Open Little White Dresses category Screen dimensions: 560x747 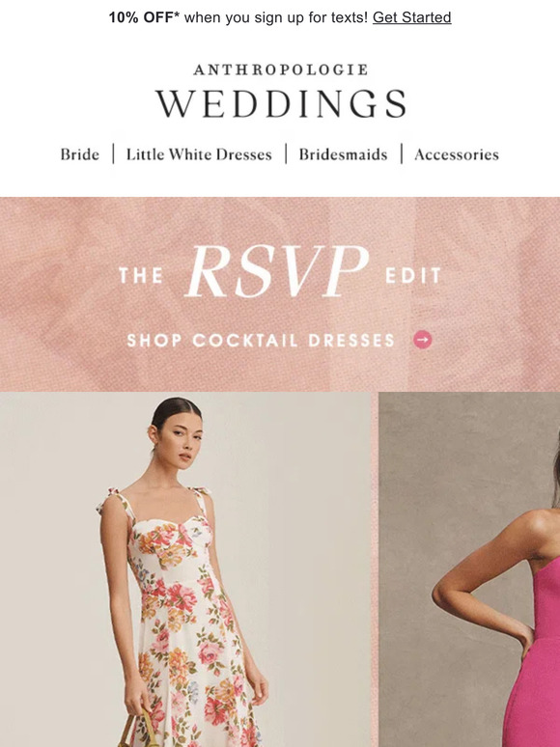(x=199, y=154)
